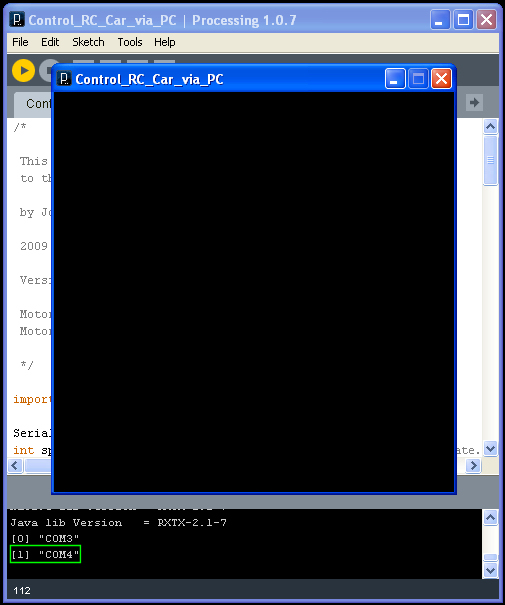Click the Processing icon in main title bar
Image resolution: width=505 pixels, height=605 pixels.
(17, 19)
